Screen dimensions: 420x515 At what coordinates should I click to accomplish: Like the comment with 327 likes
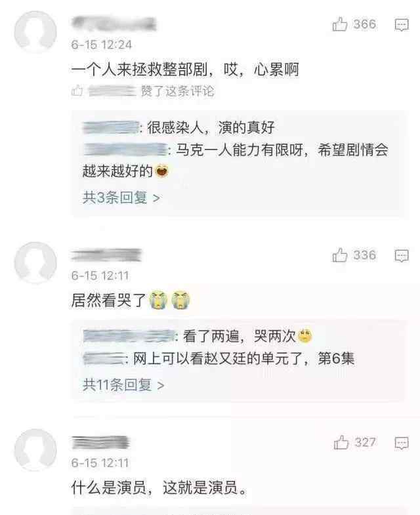pos(341,442)
